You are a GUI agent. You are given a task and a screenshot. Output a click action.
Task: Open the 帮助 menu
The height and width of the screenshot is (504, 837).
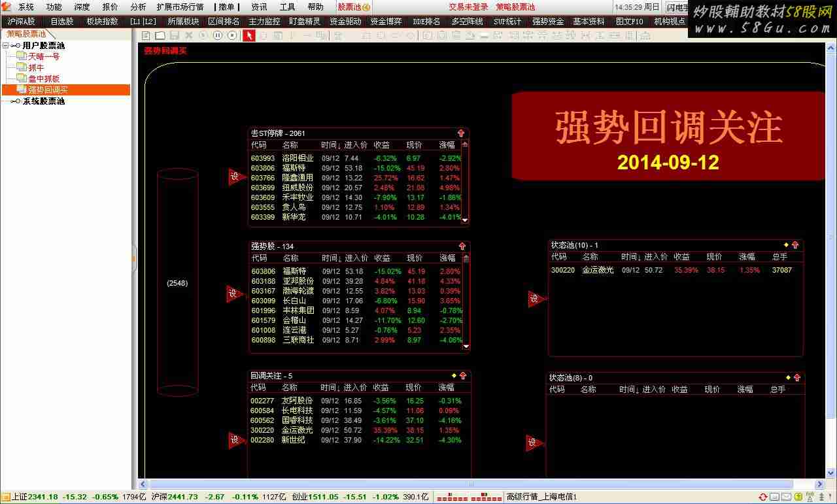(x=315, y=7)
